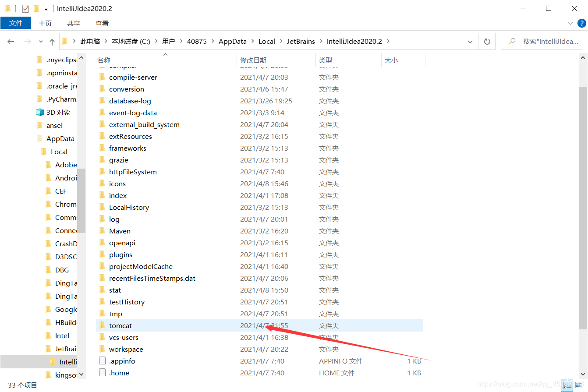
Task: Open the chevron after 此电脑 breadcrumb
Action: [105, 42]
